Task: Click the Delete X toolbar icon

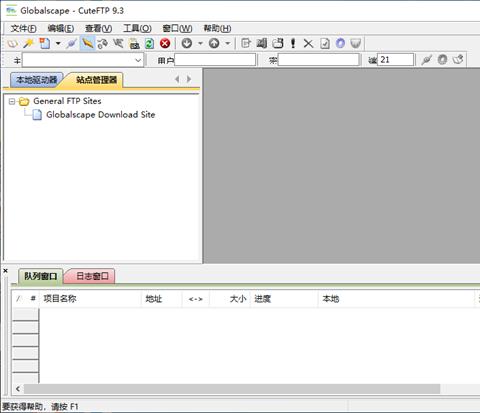Action: pyautogui.click(x=308, y=43)
